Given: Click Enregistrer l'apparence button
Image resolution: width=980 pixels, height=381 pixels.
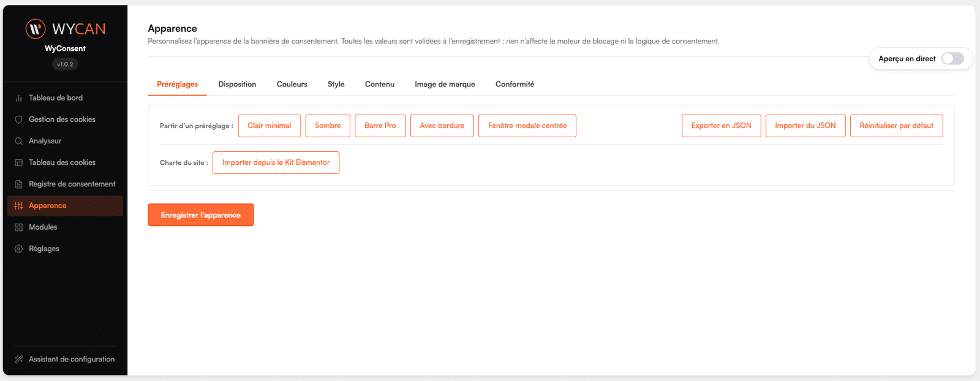Looking at the screenshot, I should (201, 215).
